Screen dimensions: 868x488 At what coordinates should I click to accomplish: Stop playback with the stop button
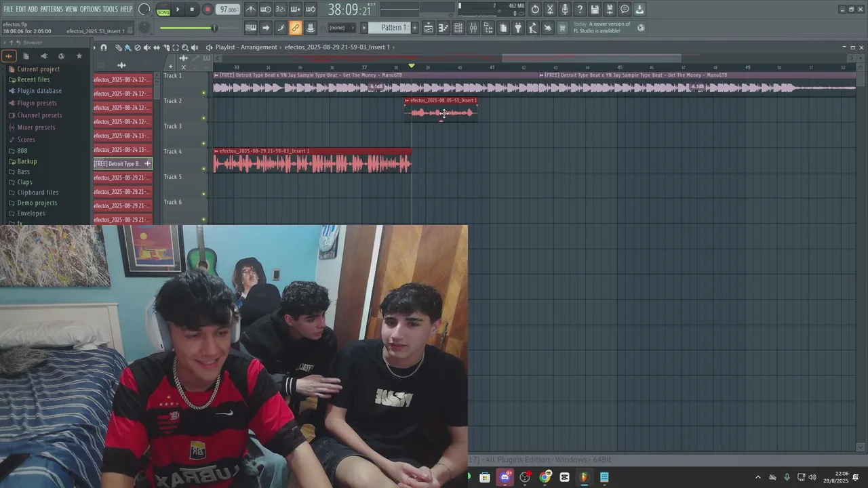click(192, 9)
